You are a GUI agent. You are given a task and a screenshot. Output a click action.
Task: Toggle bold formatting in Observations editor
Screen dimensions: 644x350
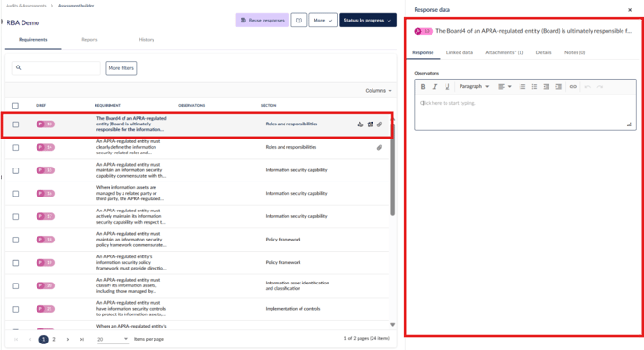(423, 87)
